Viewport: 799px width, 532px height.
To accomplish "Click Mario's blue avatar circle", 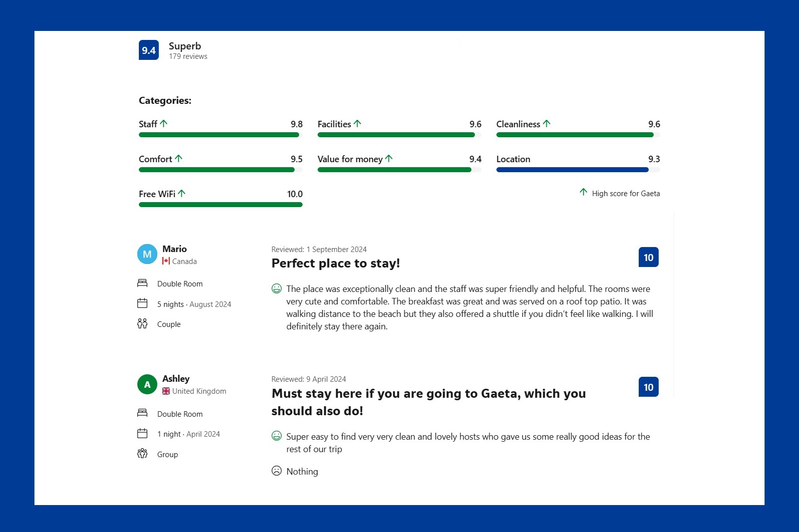I will tap(147, 254).
